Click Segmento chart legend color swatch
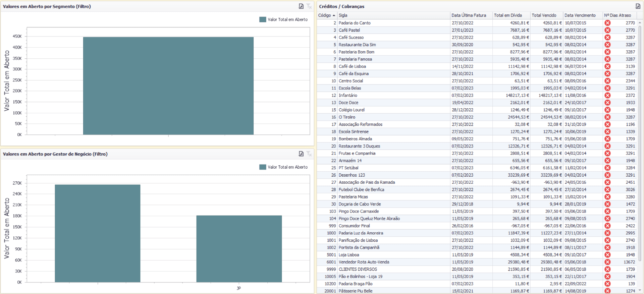This screenshot has height=294, width=644. pyautogui.click(x=263, y=19)
